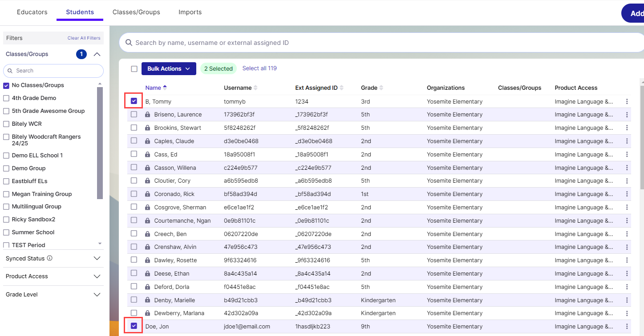Click Clear All Filters link

point(84,38)
